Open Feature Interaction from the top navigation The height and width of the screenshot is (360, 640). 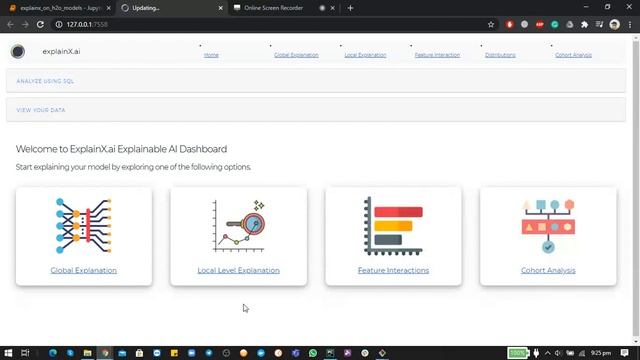click(x=437, y=55)
